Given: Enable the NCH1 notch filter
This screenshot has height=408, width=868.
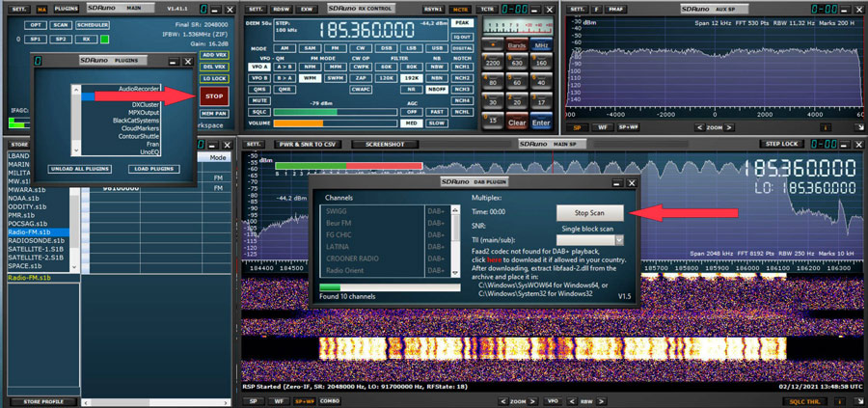Looking at the screenshot, I should tap(463, 67).
